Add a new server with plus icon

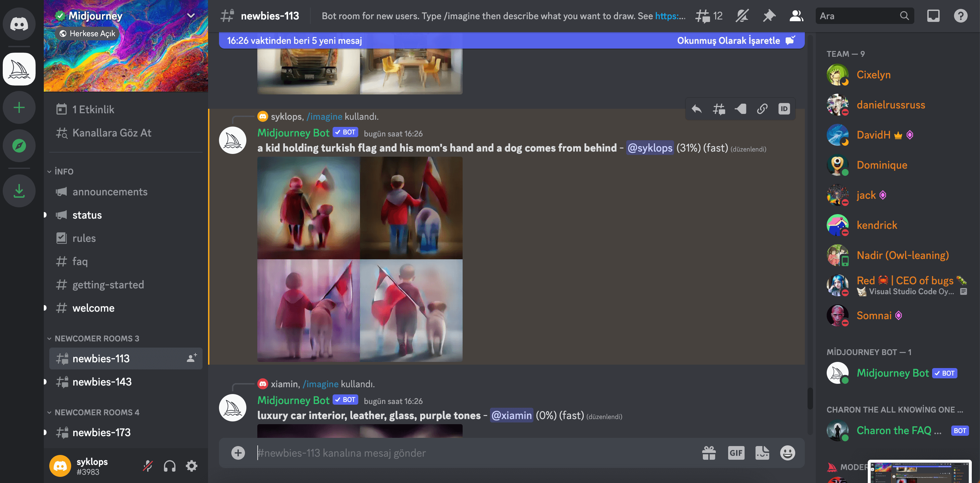(x=19, y=107)
